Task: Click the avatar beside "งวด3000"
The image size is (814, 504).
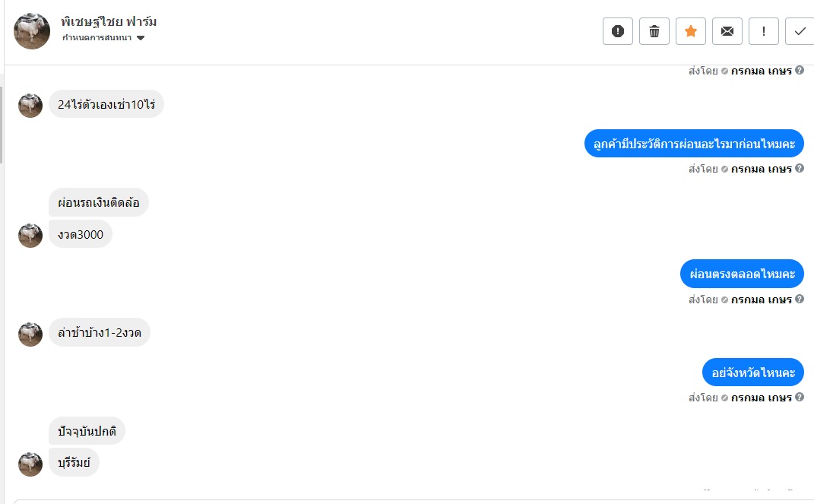Action: tap(30, 236)
